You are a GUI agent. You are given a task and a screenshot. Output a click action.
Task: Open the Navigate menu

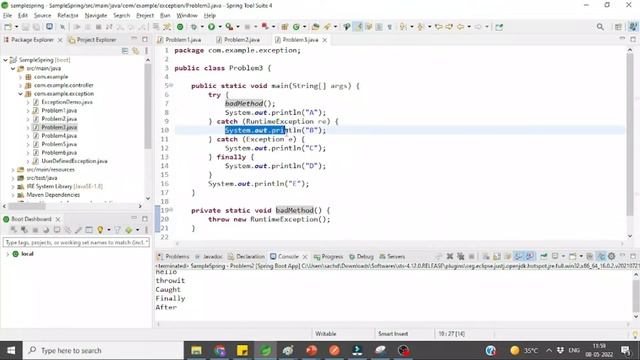(96, 16)
